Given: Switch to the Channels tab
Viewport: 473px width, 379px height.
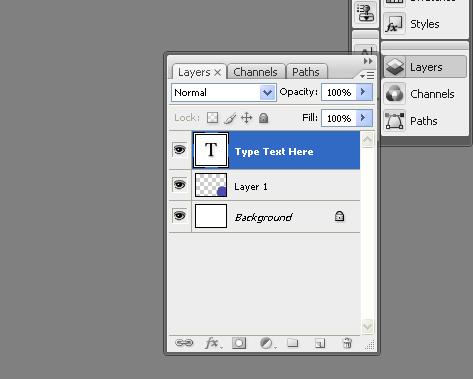Looking at the screenshot, I should point(255,72).
